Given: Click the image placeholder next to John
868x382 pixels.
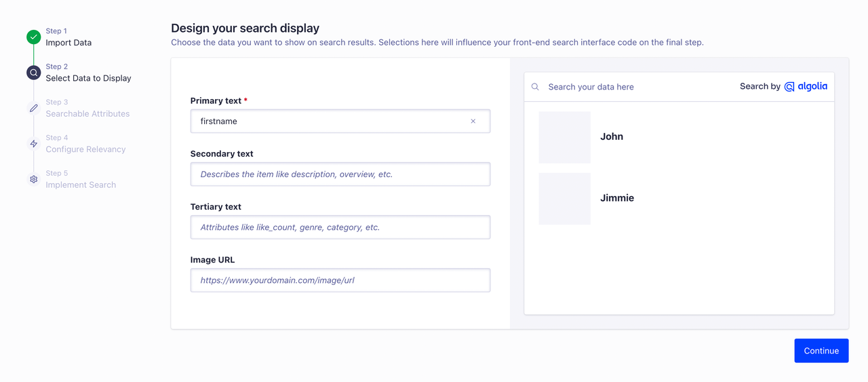Looking at the screenshot, I should pyautogui.click(x=564, y=137).
